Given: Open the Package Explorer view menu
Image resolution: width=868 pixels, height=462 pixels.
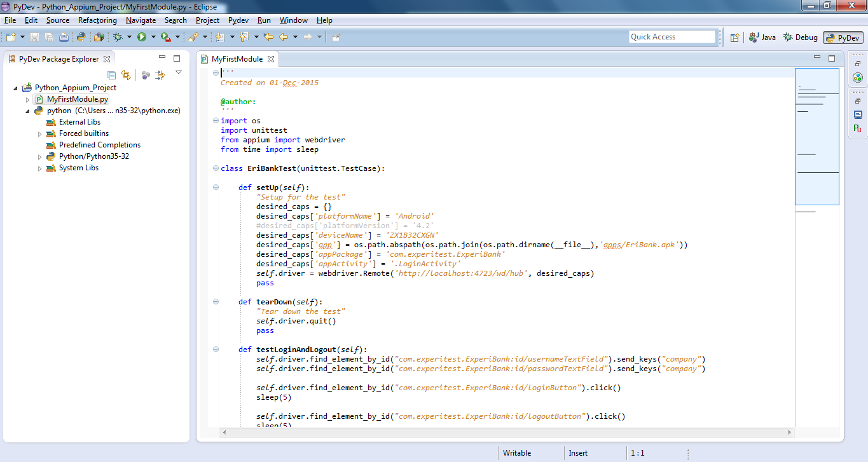Looking at the screenshot, I should click(x=179, y=71).
